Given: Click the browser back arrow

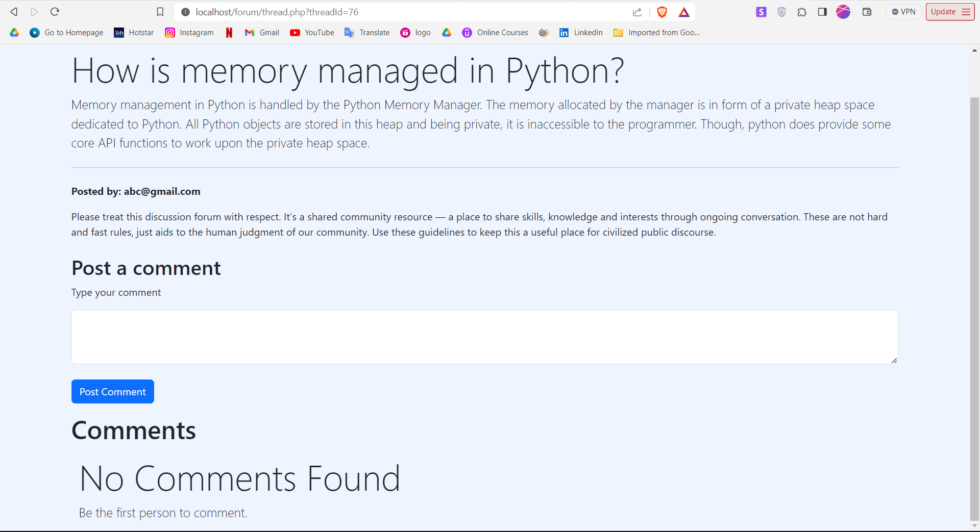Looking at the screenshot, I should click(14, 12).
